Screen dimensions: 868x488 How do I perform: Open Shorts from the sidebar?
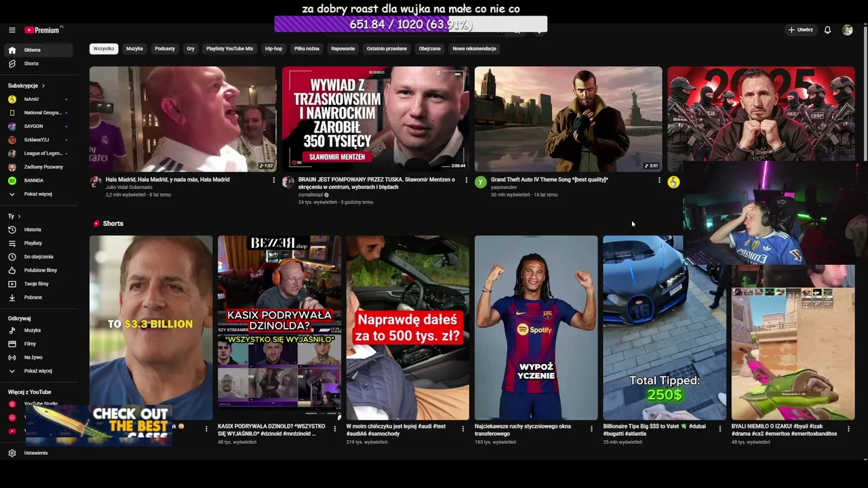[x=40, y=64]
